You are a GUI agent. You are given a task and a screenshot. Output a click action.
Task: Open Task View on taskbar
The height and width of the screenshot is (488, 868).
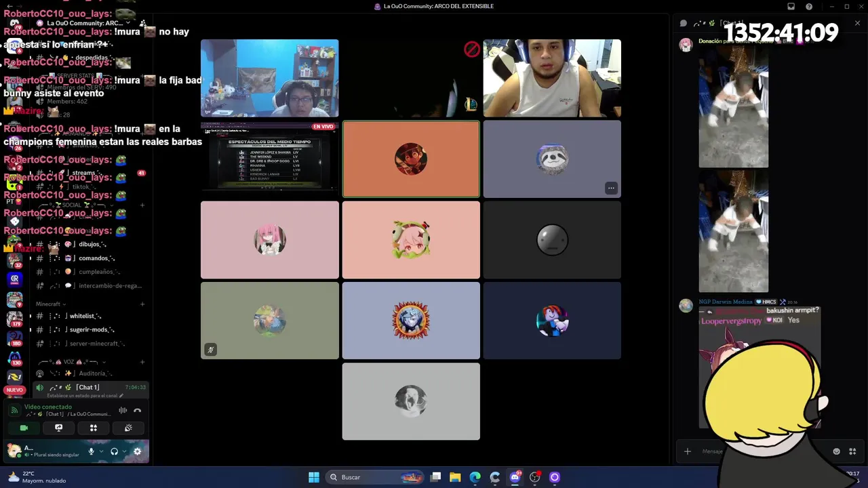(x=435, y=477)
